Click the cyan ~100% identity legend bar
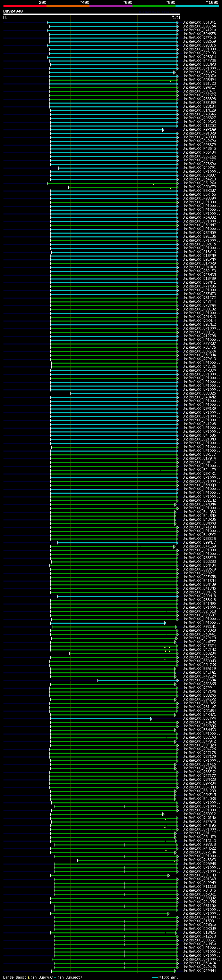Image resolution: width=222 pixels, height=980 pixels. click(197, 6)
